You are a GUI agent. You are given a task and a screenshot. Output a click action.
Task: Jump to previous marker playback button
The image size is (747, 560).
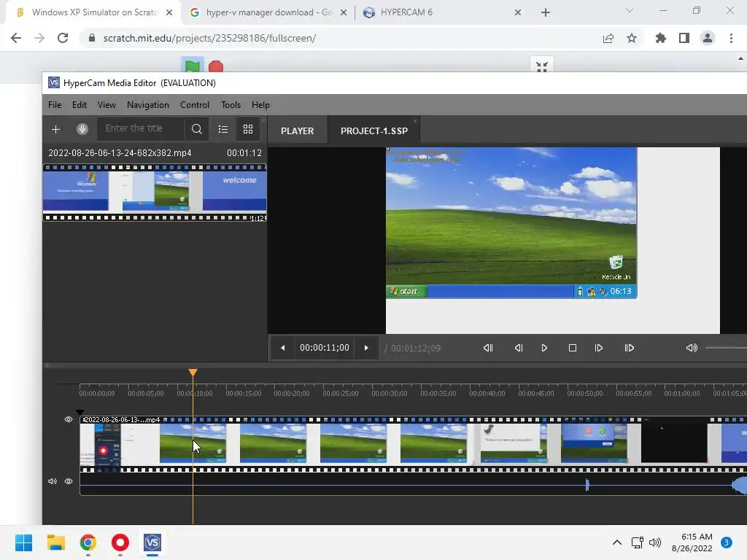(x=488, y=348)
